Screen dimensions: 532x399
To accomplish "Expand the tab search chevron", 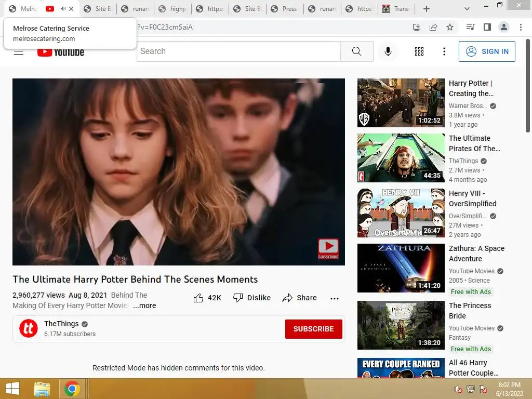I will click(x=467, y=9).
